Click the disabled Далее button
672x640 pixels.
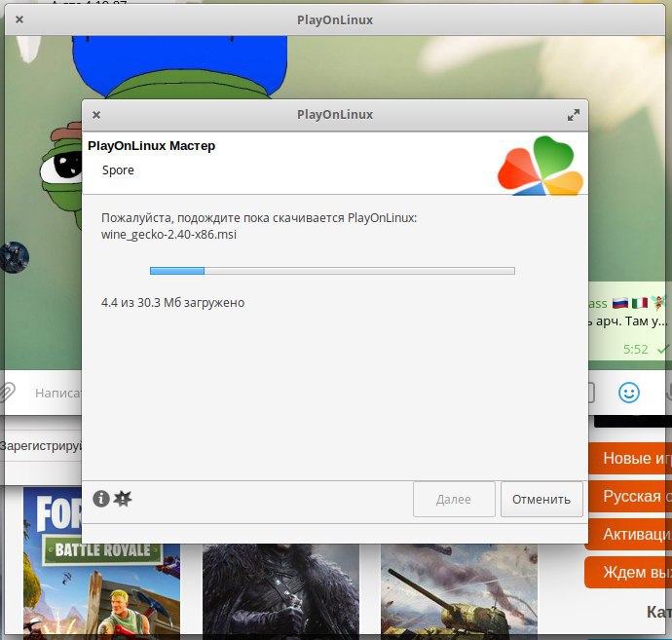point(454,500)
